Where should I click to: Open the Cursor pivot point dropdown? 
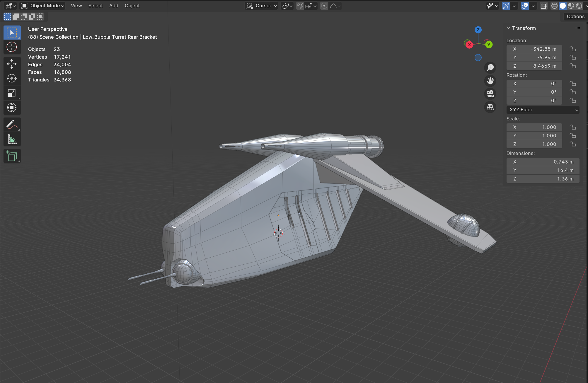261,6
